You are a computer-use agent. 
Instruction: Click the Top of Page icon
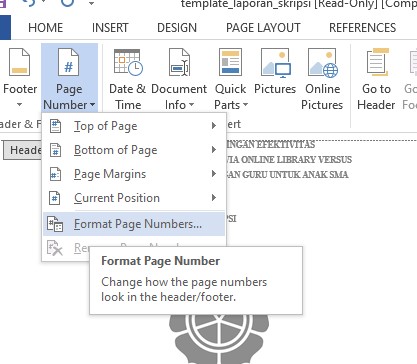pos(55,126)
